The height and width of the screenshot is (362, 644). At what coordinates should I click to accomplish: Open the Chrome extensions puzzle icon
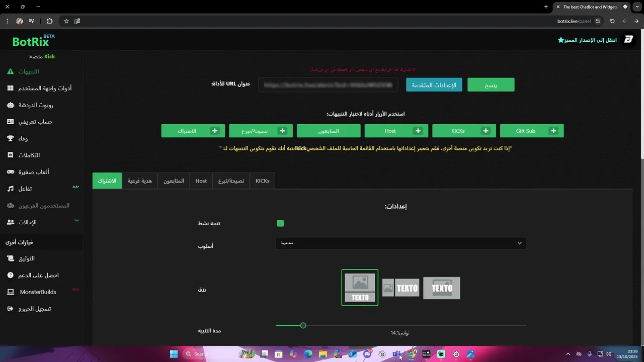(49, 21)
